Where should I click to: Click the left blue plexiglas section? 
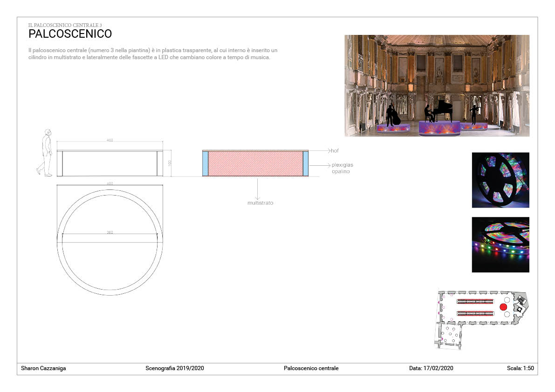coord(205,164)
